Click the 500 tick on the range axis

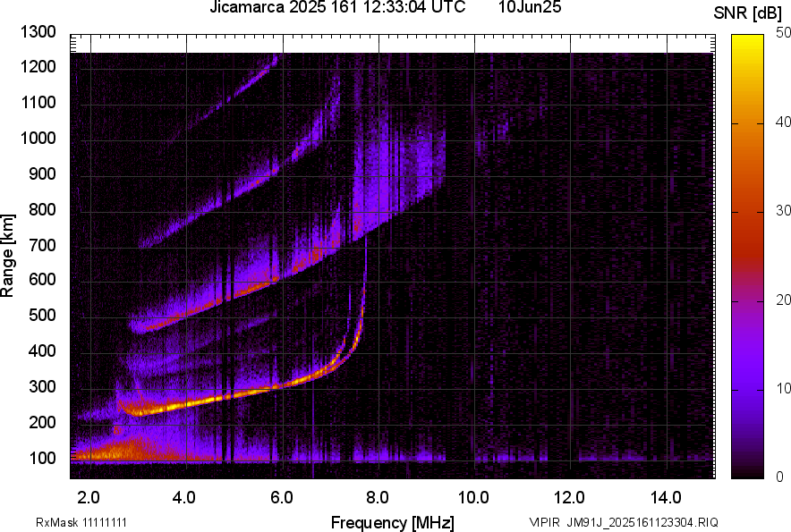pos(42,316)
